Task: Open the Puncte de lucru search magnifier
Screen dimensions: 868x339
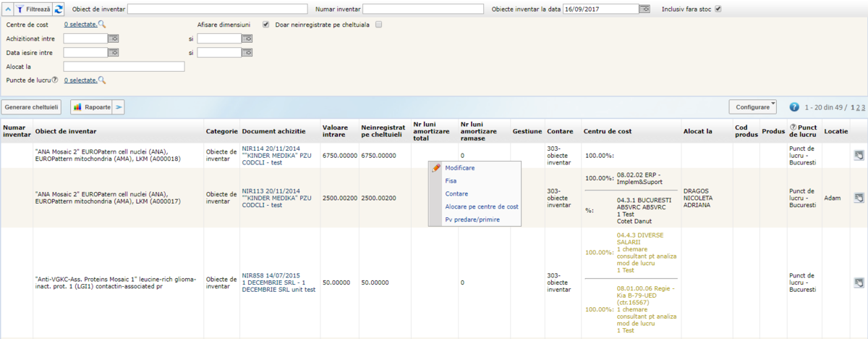Action: (102, 80)
